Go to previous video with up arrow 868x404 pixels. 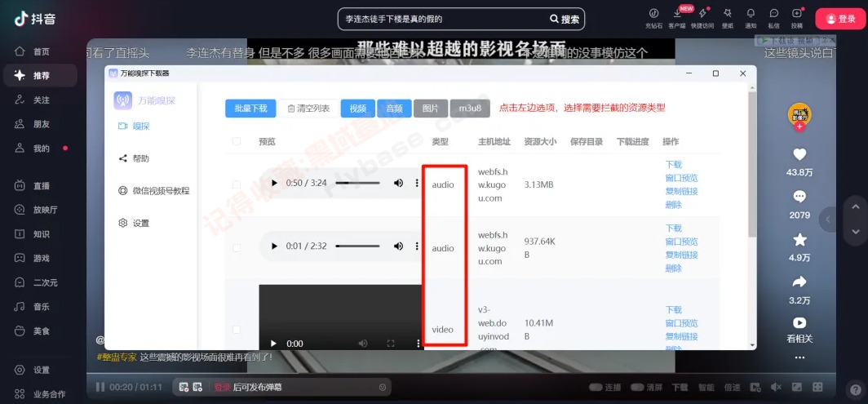coord(855,206)
